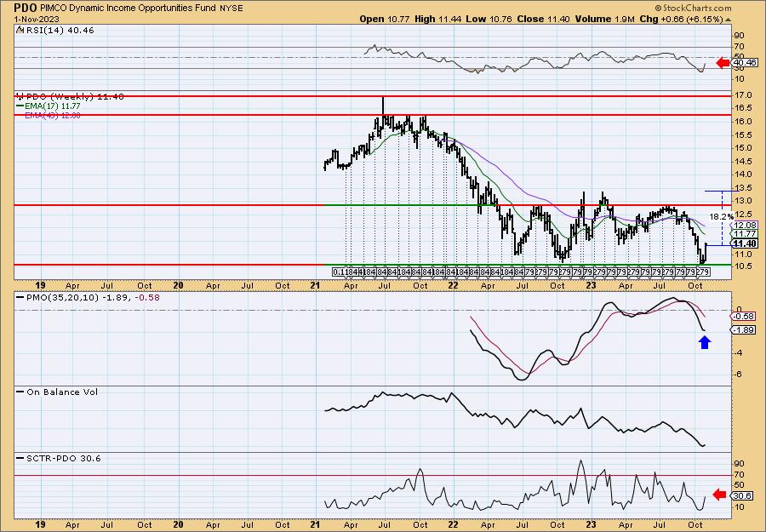Click the 18.2% upside target label
The image size is (766, 532).
coord(722,216)
